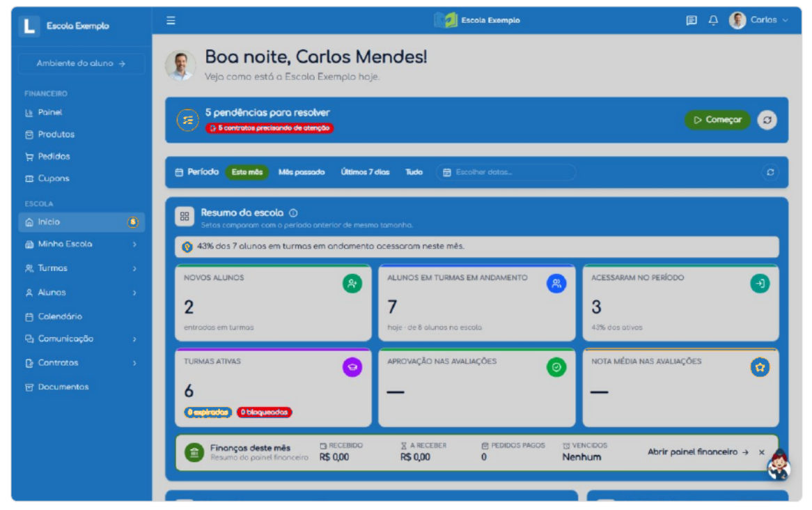The image size is (812, 510).
Task: Open the messages chat icon in header
Action: (691, 20)
